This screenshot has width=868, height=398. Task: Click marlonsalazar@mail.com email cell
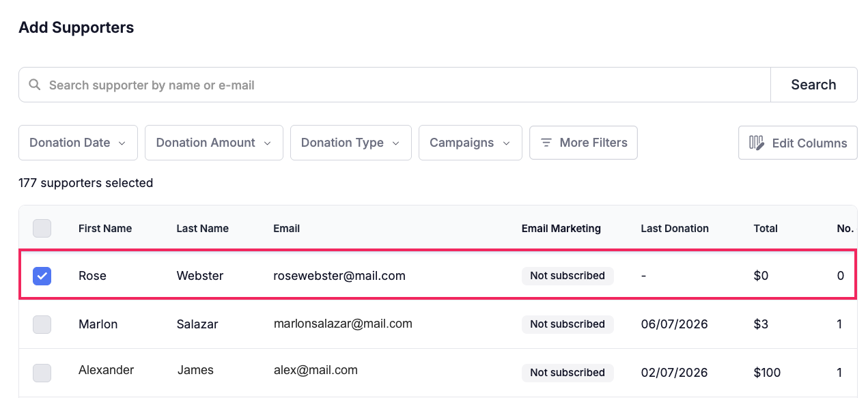coord(343,324)
